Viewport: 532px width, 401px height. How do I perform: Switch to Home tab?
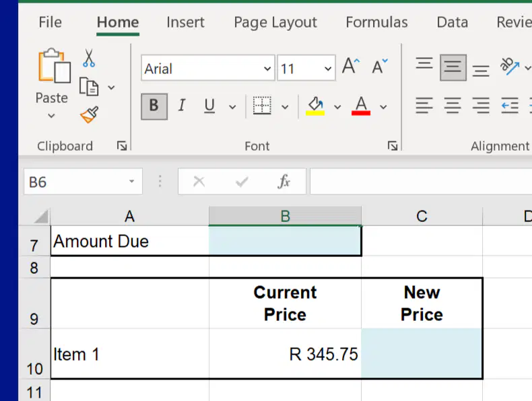coord(118,22)
